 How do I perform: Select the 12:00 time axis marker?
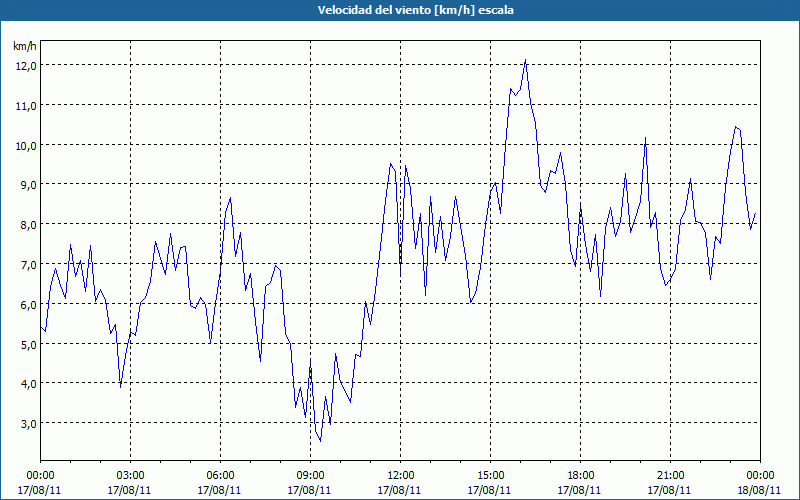pos(401,476)
